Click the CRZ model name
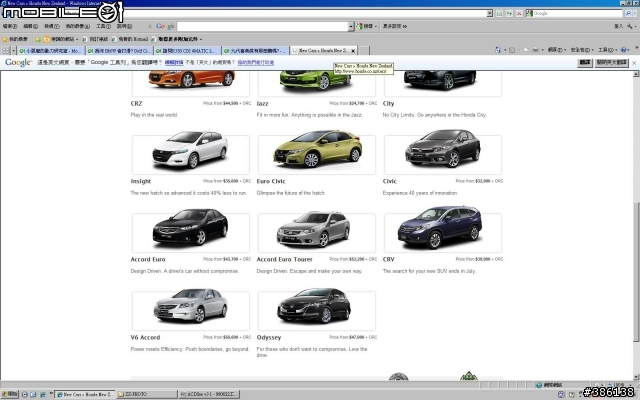This screenshot has height=400, width=640. (136, 104)
